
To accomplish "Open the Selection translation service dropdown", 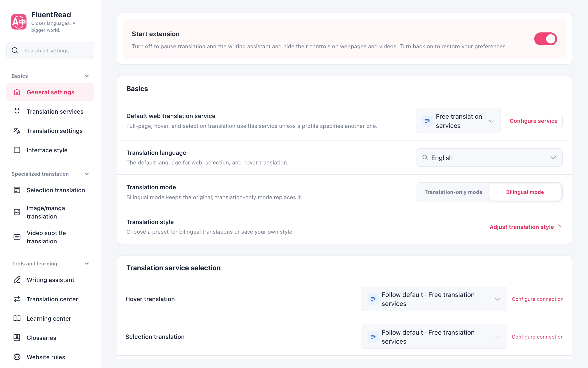I will (x=434, y=336).
